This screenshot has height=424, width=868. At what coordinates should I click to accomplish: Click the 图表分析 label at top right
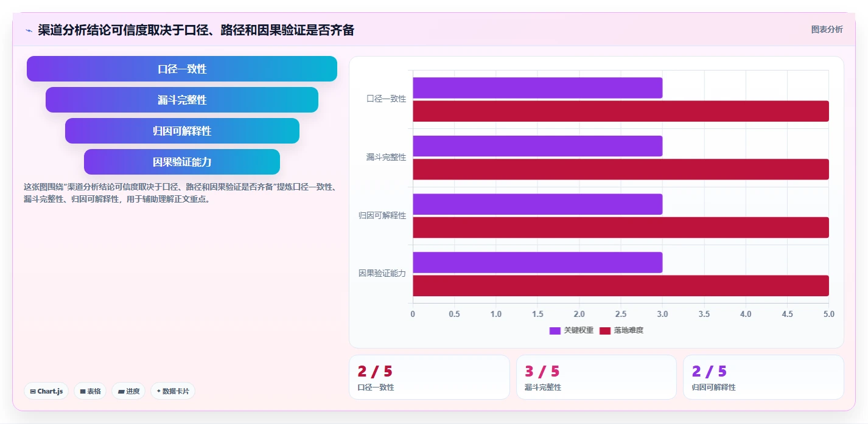827,29
